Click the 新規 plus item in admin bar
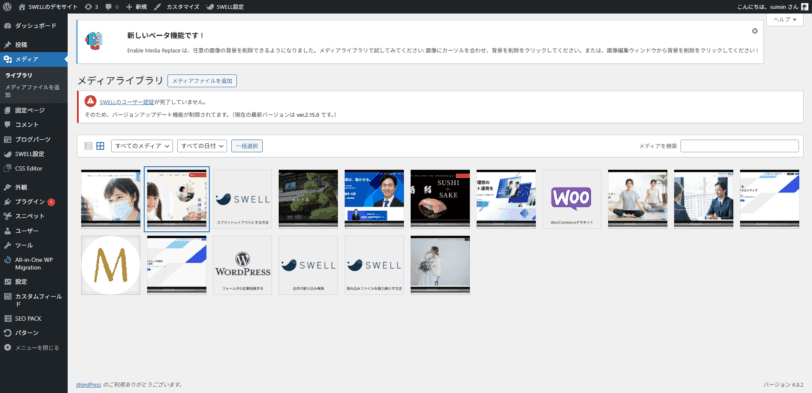812x393 pixels. point(137,7)
